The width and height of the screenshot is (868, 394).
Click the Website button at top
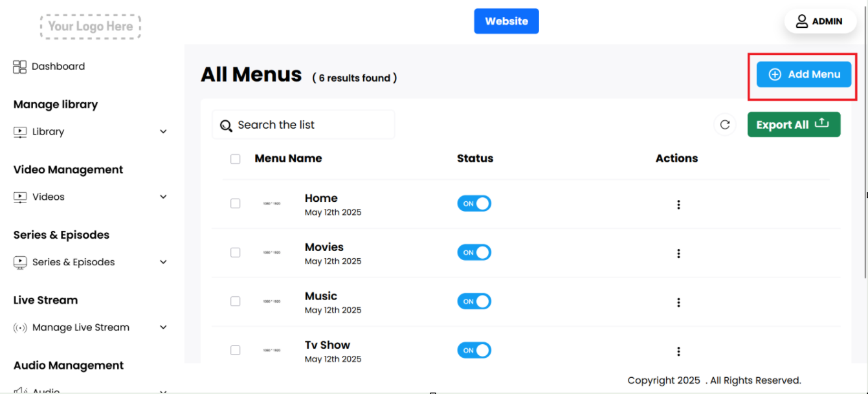pyautogui.click(x=506, y=21)
